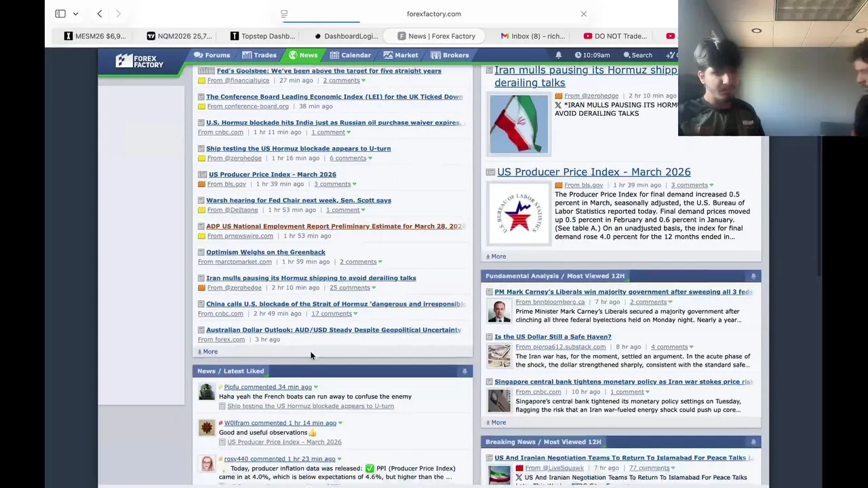Click the orange impact folder beside bls.gov in left list
Viewport: 868px width, 488px height.
coord(201,184)
